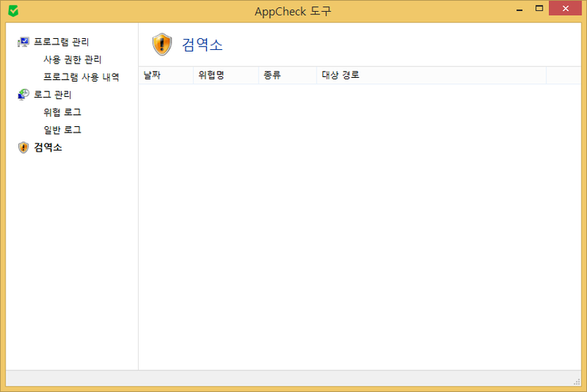Click the 프로그램 관리 monitor icon
This screenshot has height=392, width=587.
coord(23,42)
